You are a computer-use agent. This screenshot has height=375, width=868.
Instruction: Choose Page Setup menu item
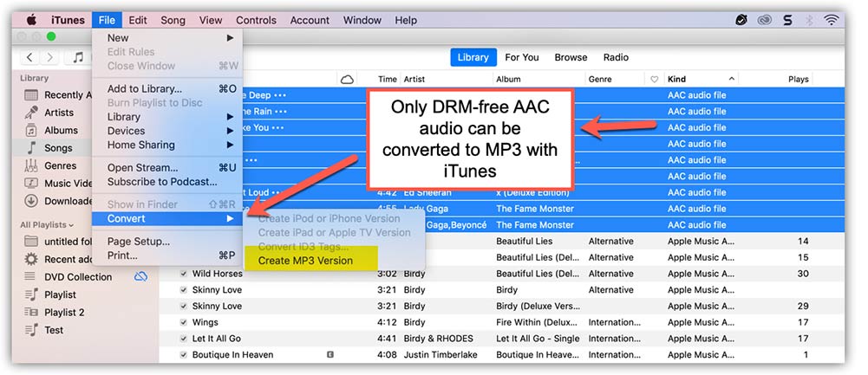167,242
